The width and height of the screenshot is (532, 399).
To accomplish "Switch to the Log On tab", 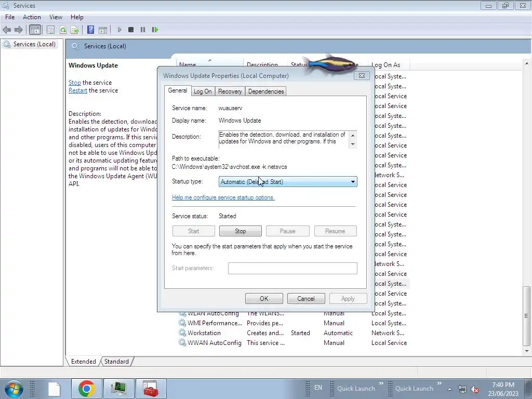I will 203,91.
